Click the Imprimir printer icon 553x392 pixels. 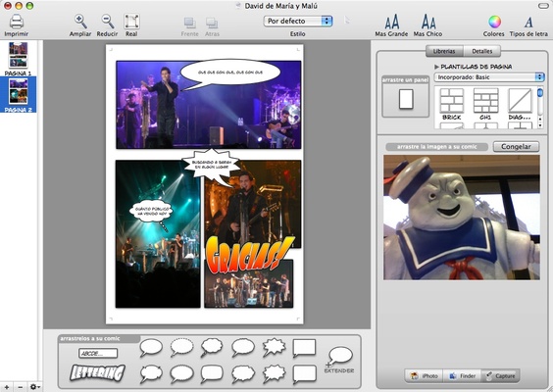pyautogui.click(x=17, y=22)
